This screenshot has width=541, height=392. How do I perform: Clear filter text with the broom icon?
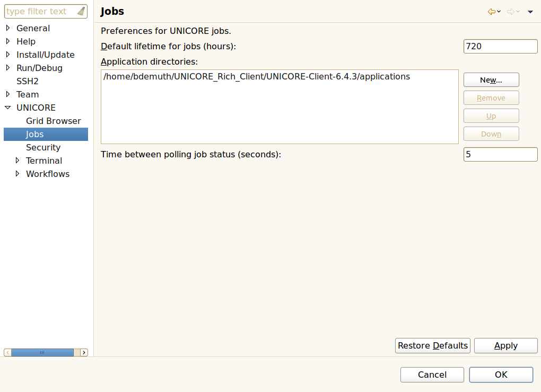pyautogui.click(x=81, y=11)
